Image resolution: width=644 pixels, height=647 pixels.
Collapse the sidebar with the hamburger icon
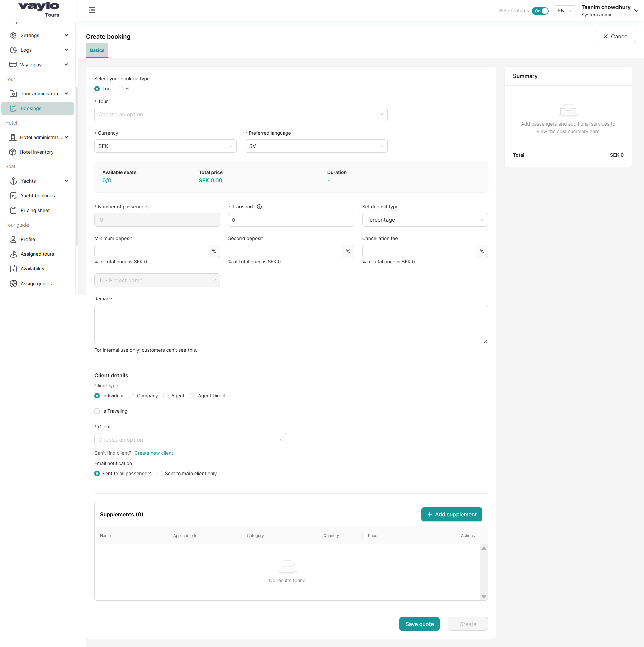click(x=92, y=10)
